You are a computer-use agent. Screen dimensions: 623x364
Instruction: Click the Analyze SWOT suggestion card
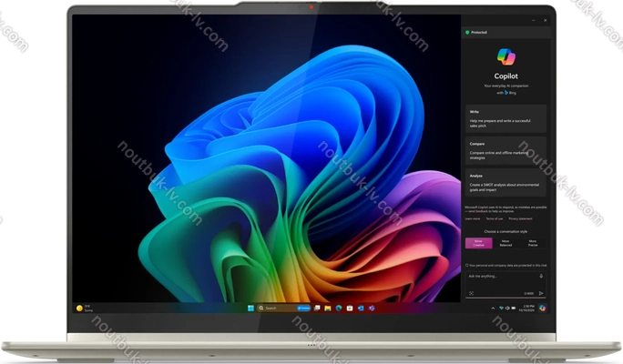(x=506, y=182)
